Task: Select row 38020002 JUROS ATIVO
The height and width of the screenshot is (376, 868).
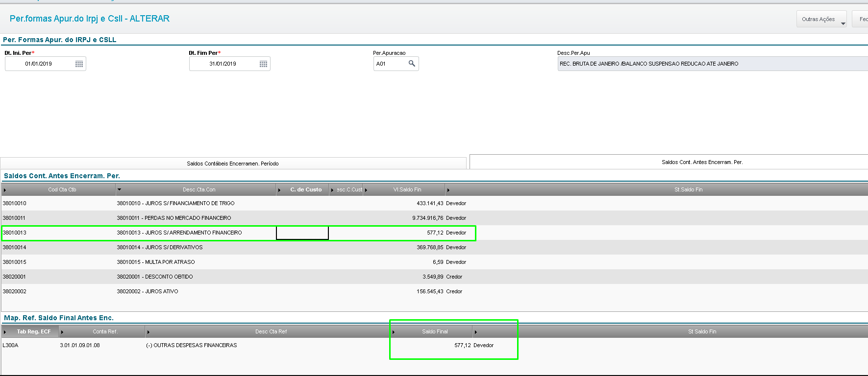Action: click(435, 291)
